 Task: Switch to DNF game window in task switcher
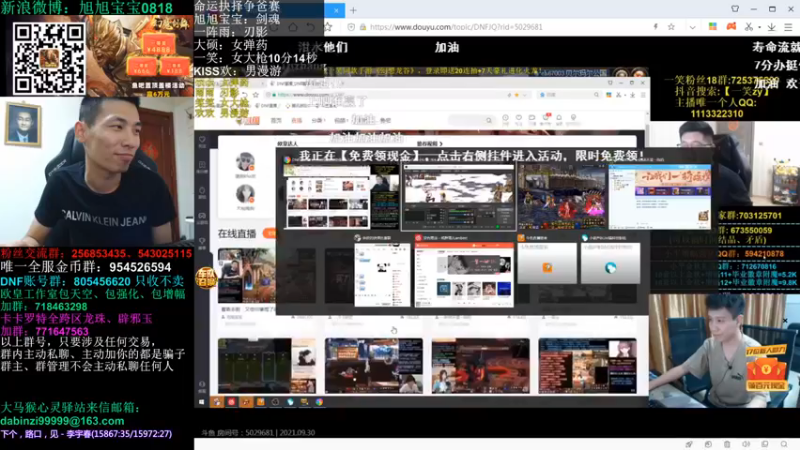point(562,196)
